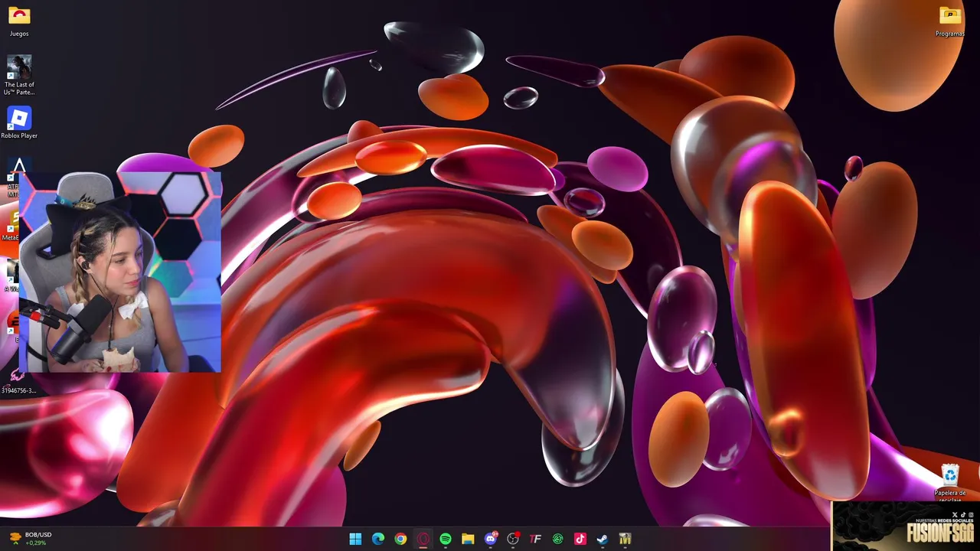Open the TikTok taskbar app
The width and height of the screenshot is (980, 551).
coord(580,539)
